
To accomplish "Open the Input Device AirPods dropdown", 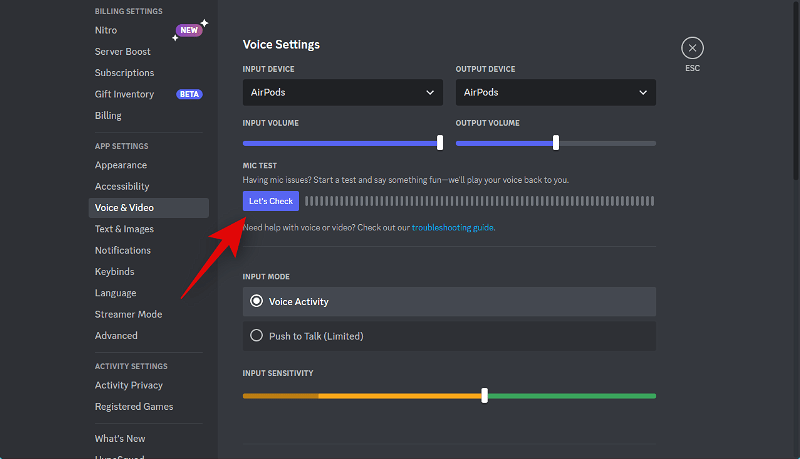I will tap(342, 92).
